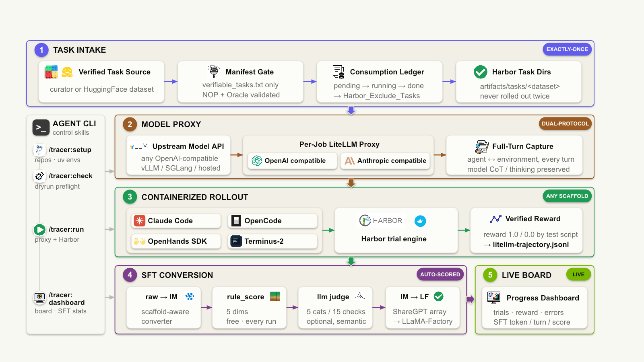
Task: Click the OpenAI logo icon
Action: pos(257,160)
